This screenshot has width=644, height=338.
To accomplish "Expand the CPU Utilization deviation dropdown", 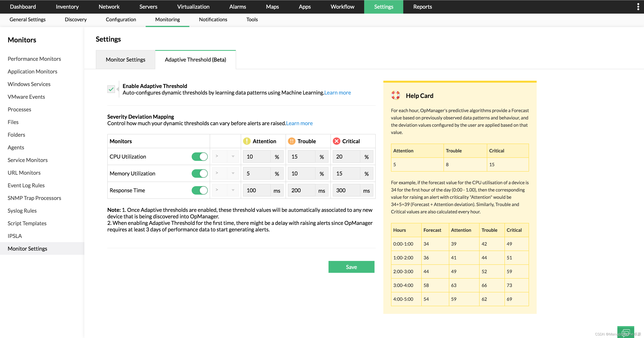I will (x=233, y=156).
